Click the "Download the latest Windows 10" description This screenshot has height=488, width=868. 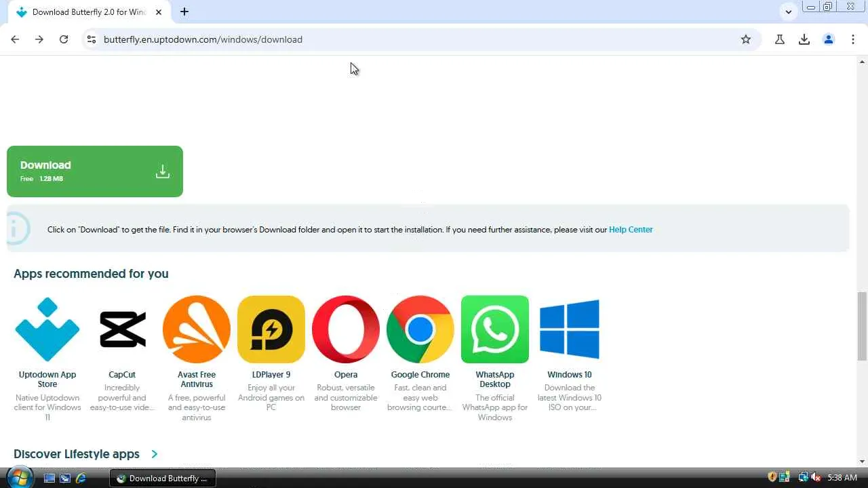point(570,398)
